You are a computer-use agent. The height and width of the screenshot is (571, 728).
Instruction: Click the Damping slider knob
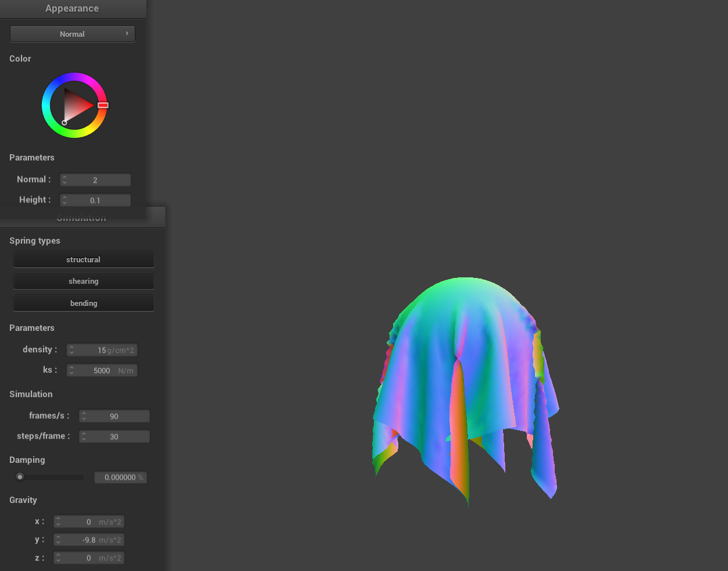(x=20, y=477)
